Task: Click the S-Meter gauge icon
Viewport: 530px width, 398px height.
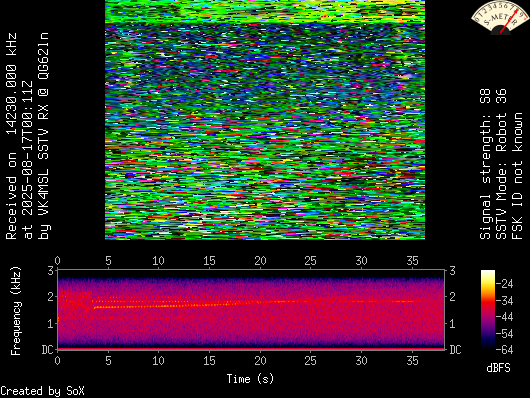Action: point(501,17)
